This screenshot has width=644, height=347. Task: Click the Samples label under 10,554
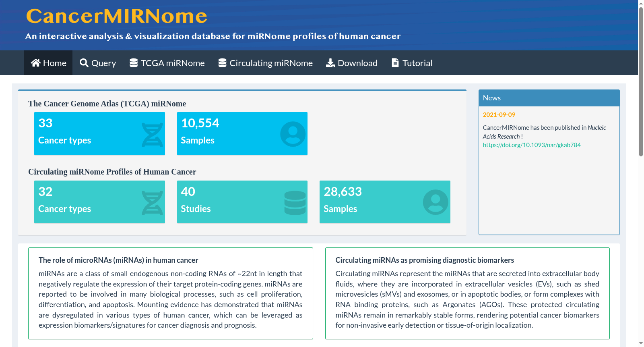coord(198,140)
